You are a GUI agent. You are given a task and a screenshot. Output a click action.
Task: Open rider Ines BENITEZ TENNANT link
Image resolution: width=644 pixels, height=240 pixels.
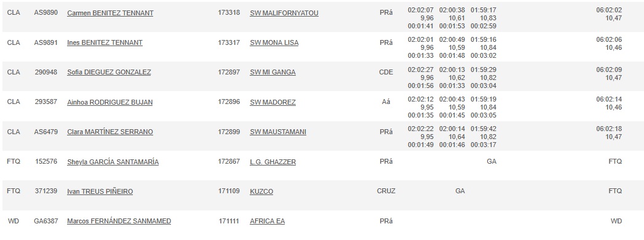105,42
